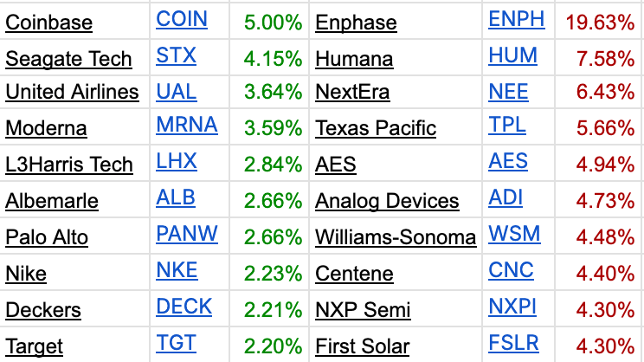This screenshot has width=644, height=362.
Task: Open the Nike company link
Action: (26, 274)
